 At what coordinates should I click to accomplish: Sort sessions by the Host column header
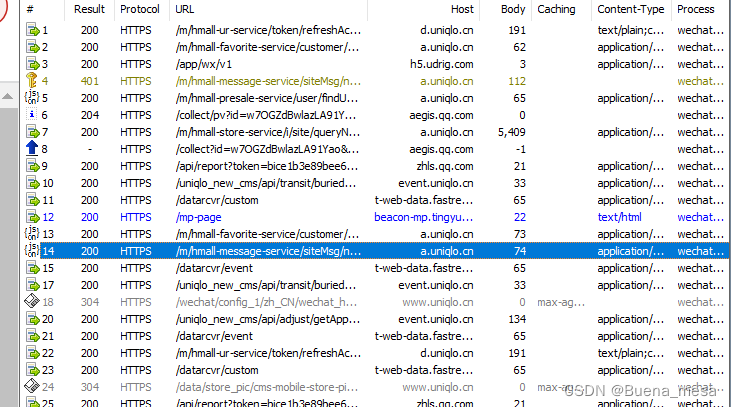(423, 9)
